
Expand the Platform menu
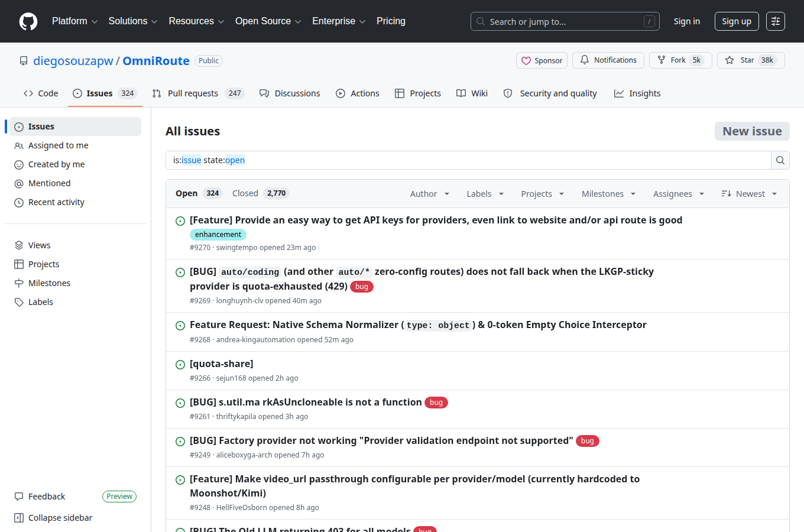74,21
